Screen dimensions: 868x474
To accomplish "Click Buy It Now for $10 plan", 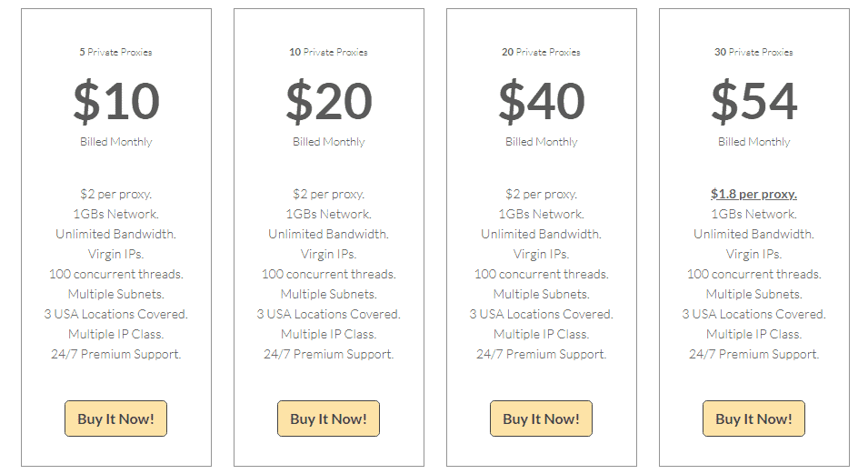I will coord(115,419).
